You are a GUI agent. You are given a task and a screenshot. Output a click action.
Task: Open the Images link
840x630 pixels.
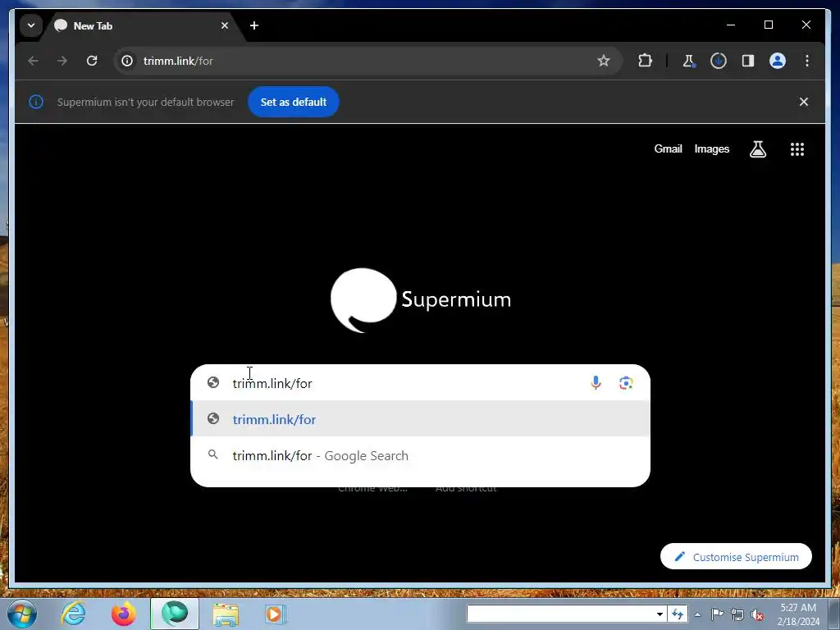[x=711, y=149]
